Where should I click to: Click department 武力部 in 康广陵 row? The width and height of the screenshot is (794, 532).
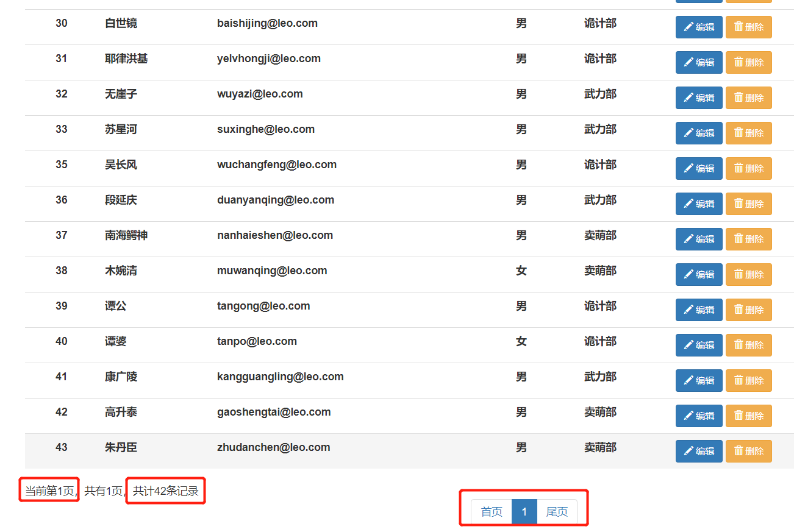pyautogui.click(x=600, y=377)
